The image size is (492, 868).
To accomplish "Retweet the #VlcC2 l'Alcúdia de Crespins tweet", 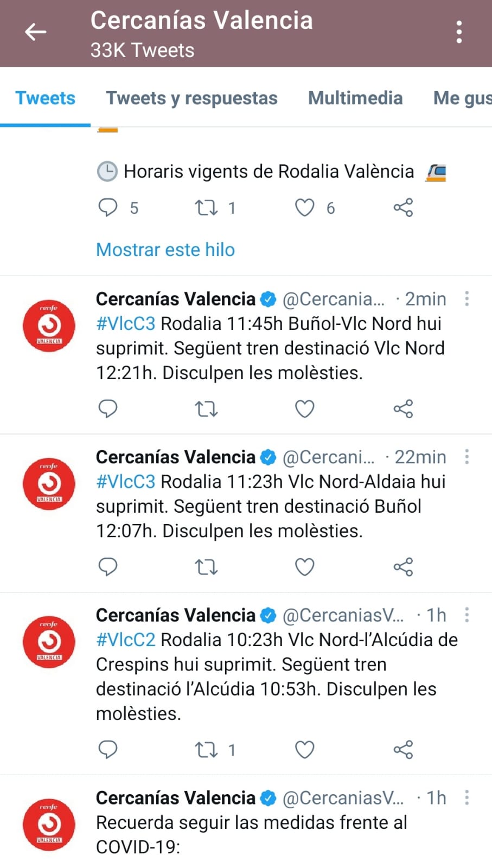I will point(206,750).
